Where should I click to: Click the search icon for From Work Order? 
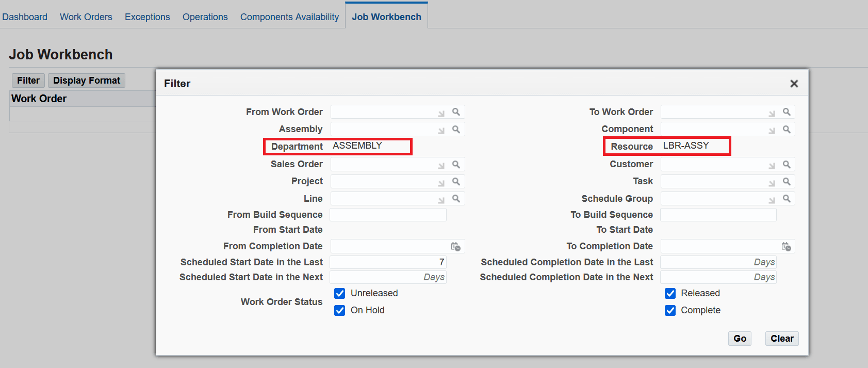456,111
